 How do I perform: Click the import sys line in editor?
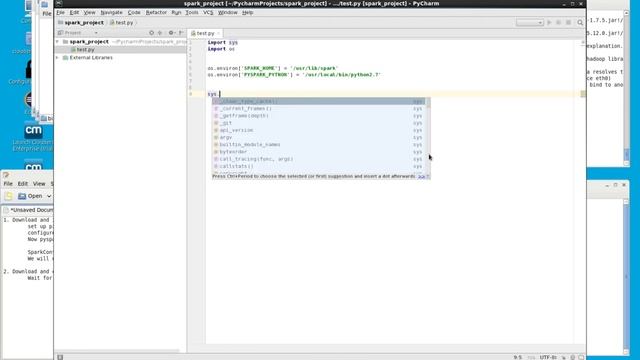[x=222, y=42]
